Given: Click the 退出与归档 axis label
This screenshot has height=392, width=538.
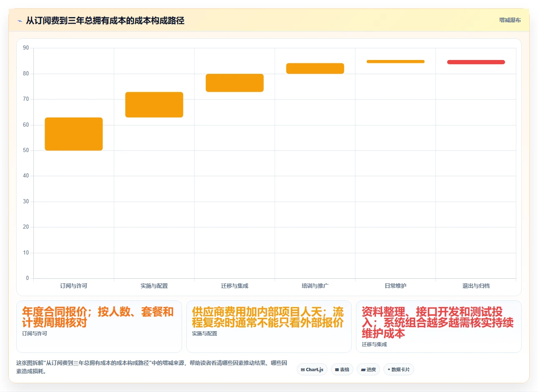Looking at the screenshot, I should click(x=476, y=286).
